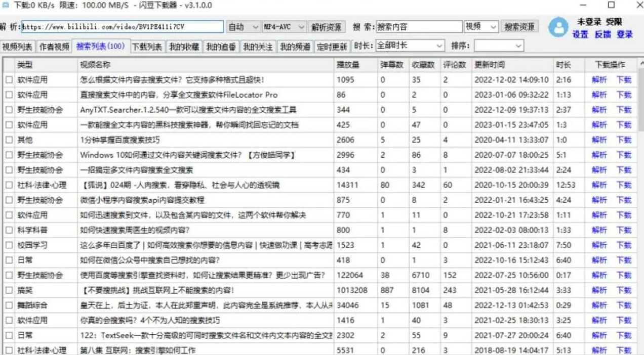Switch to 我的关注 tab
Screen dimensions: 644x355
(x=258, y=47)
